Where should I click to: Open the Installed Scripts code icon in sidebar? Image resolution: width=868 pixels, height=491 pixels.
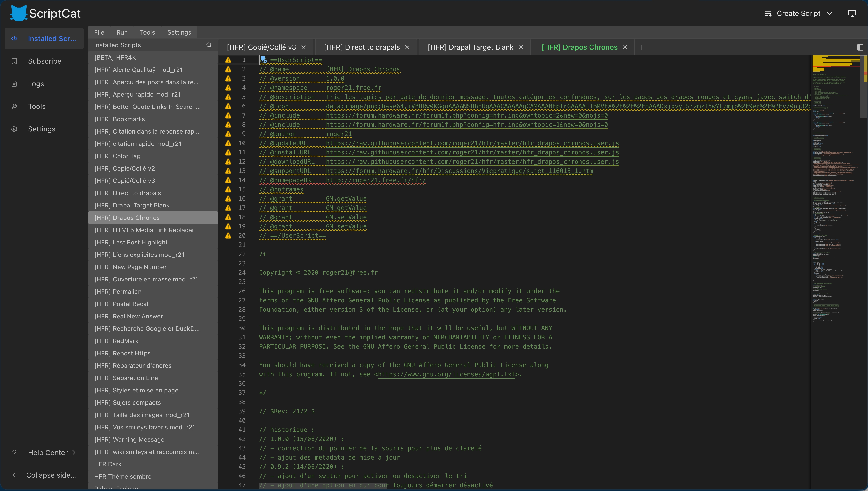tap(14, 38)
